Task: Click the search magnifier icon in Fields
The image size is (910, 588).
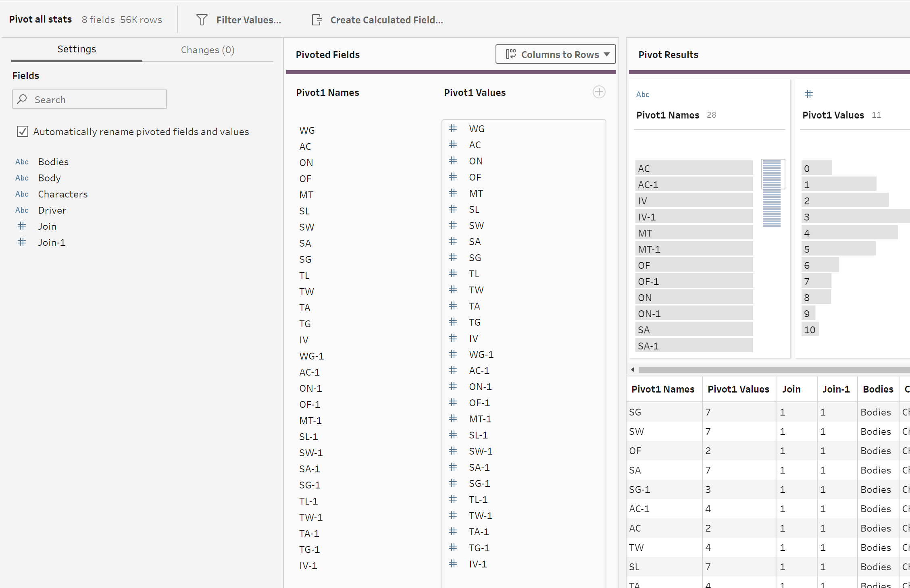Action: pos(23,99)
